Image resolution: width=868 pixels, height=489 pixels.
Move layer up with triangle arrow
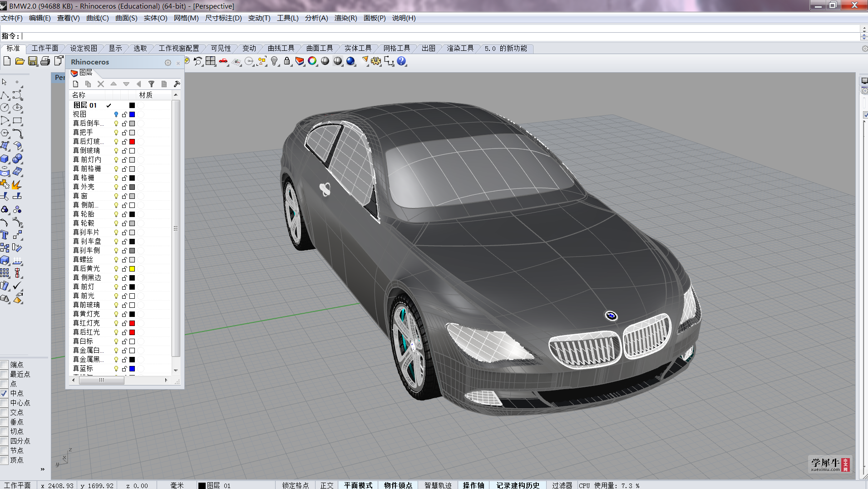[113, 84]
